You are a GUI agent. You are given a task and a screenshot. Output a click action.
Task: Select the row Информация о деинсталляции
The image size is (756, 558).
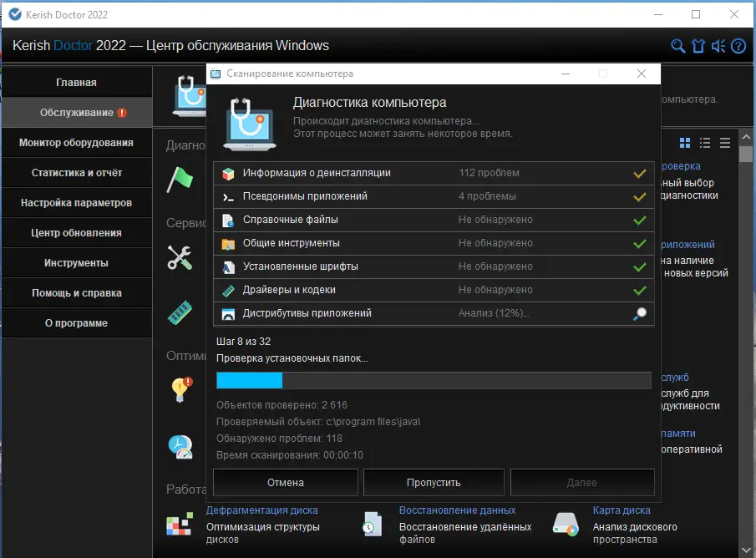pyautogui.click(x=434, y=173)
